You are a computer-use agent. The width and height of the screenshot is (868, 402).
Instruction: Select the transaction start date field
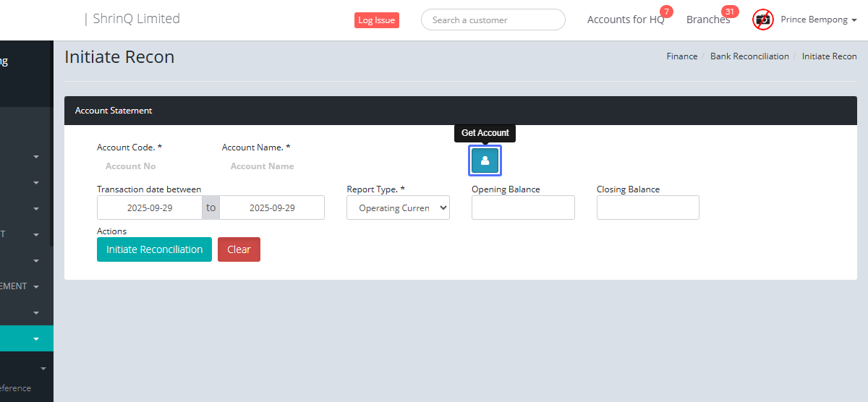tap(149, 208)
